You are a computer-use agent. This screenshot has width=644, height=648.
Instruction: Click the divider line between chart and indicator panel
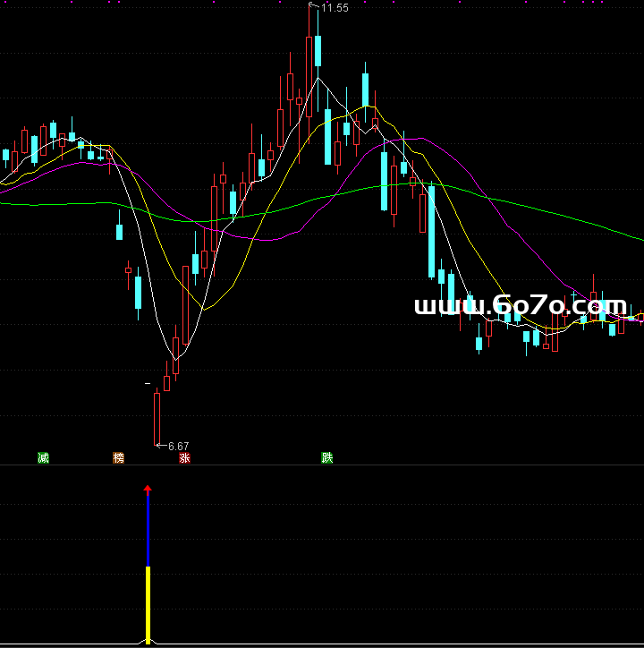[322, 465]
